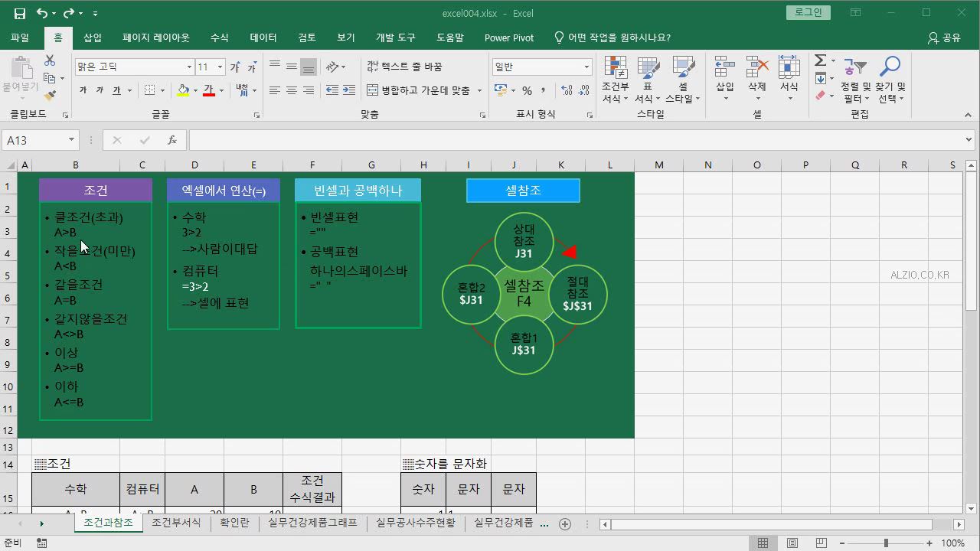Toggle top vertical alignment

(x=275, y=67)
